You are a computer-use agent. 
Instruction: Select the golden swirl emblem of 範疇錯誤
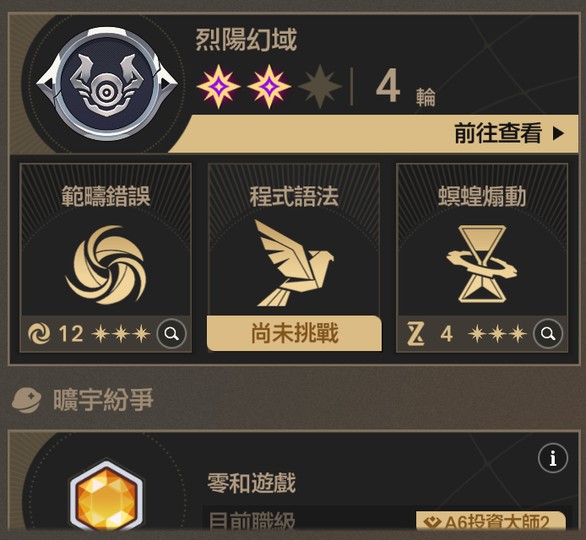tap(106, 265)
